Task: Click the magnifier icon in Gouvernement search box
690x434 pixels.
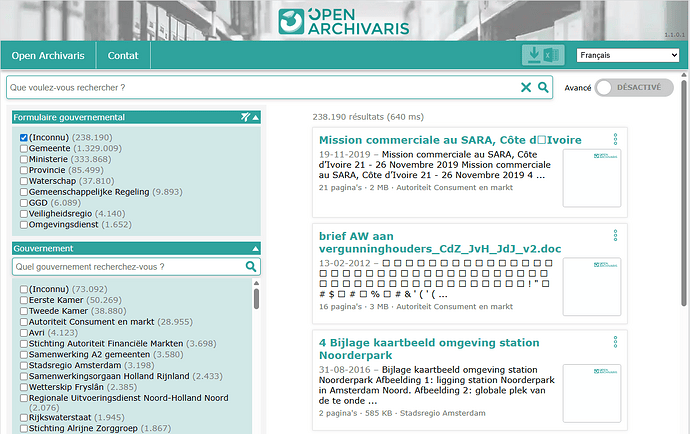Action: (x=252, y=267)
